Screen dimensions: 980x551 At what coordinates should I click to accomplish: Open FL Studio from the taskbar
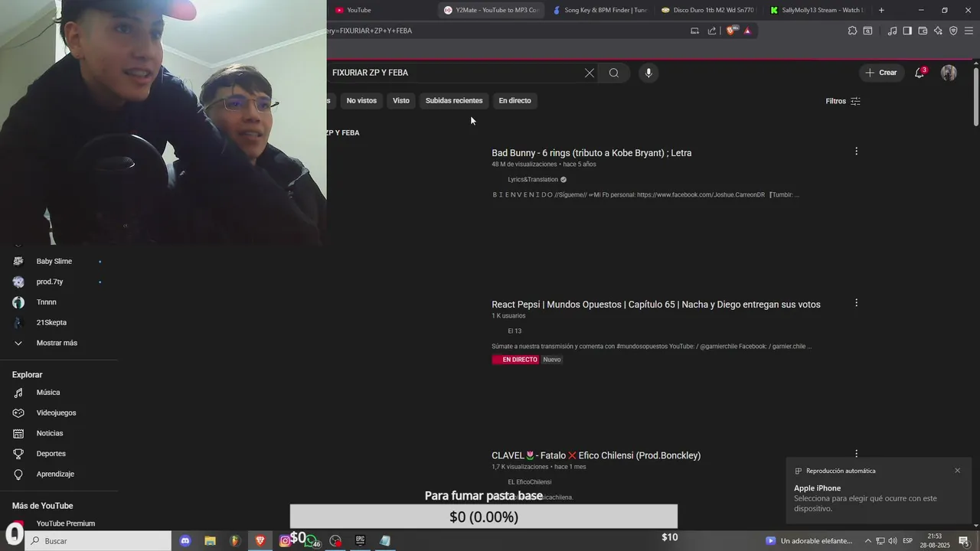tap(235, 541)
